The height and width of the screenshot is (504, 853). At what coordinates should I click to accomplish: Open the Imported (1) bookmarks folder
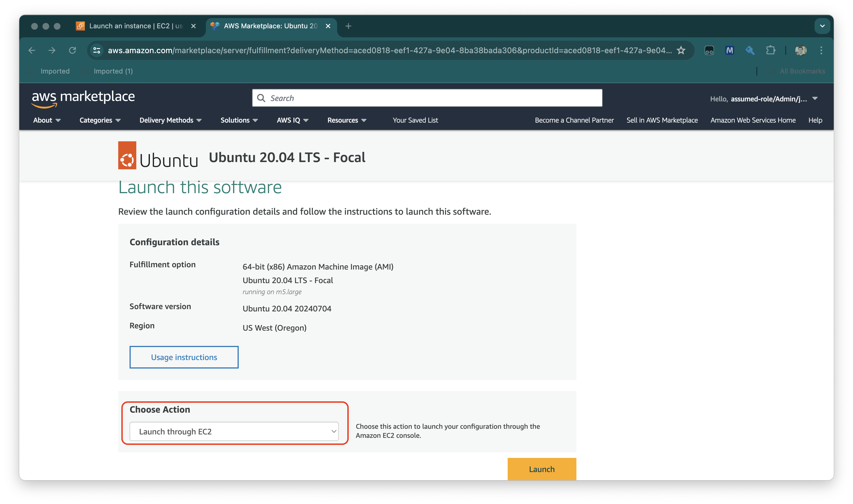(113, 71)
